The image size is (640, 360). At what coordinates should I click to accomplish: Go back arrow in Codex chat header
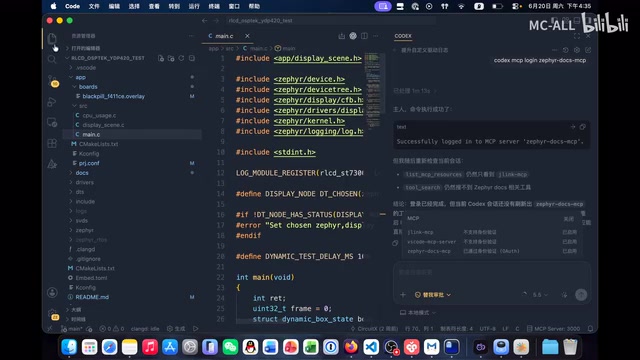[395, 50]
